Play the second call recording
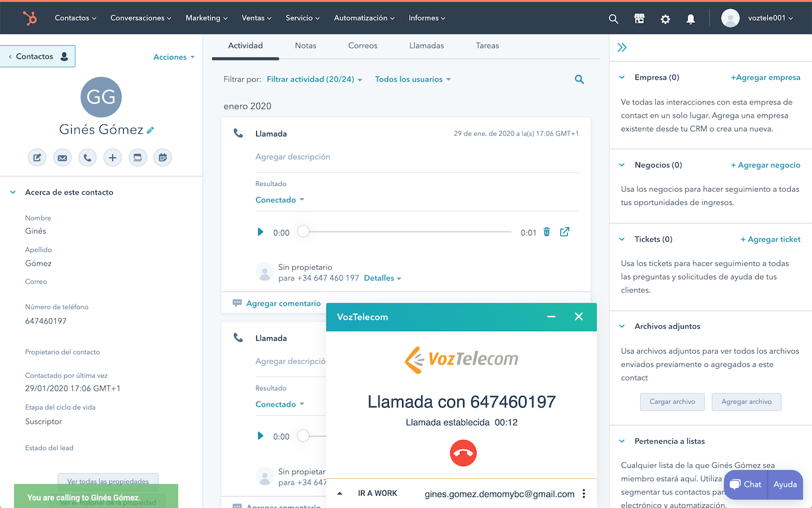The image size is (812, 508). coord(260,436)
